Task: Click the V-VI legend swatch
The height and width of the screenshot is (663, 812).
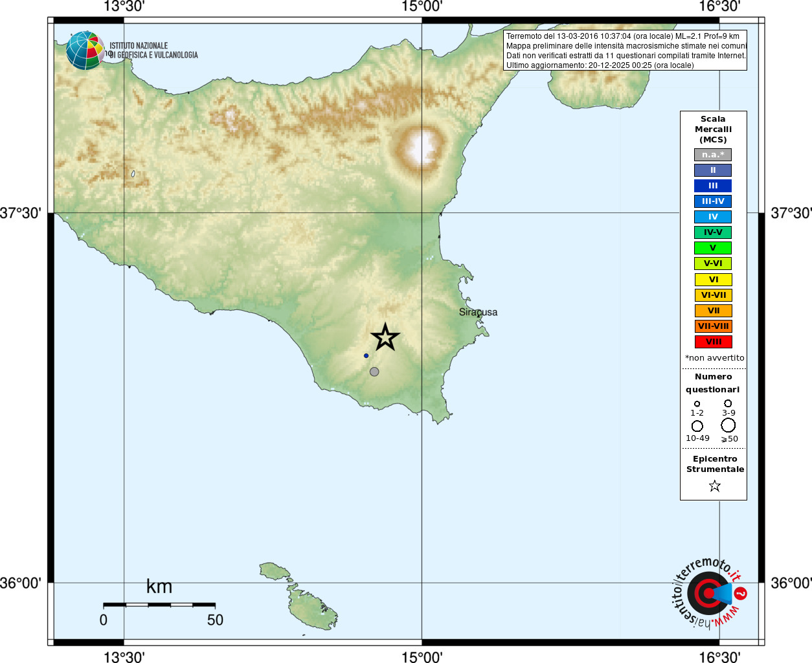Action: pos(713,264)
